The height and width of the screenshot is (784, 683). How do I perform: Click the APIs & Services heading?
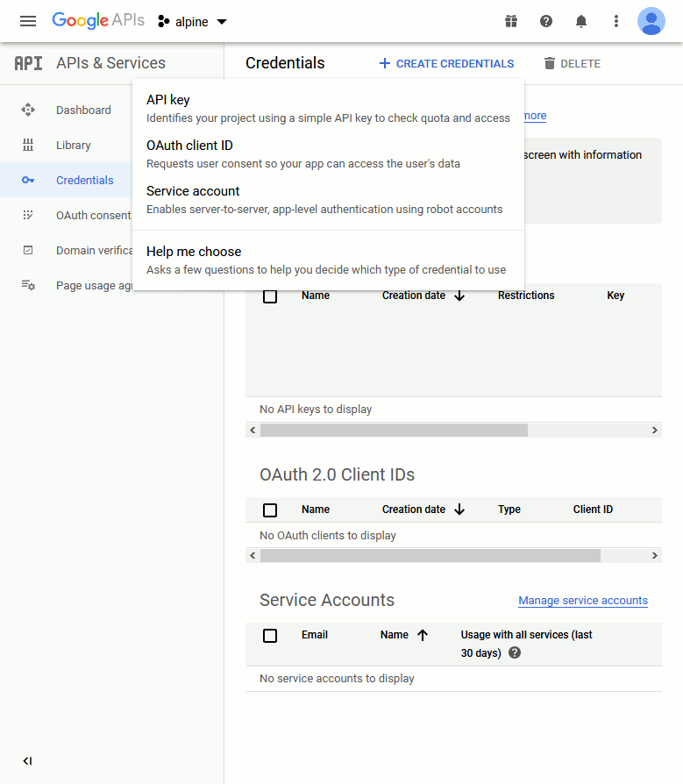tap(110, 63)
